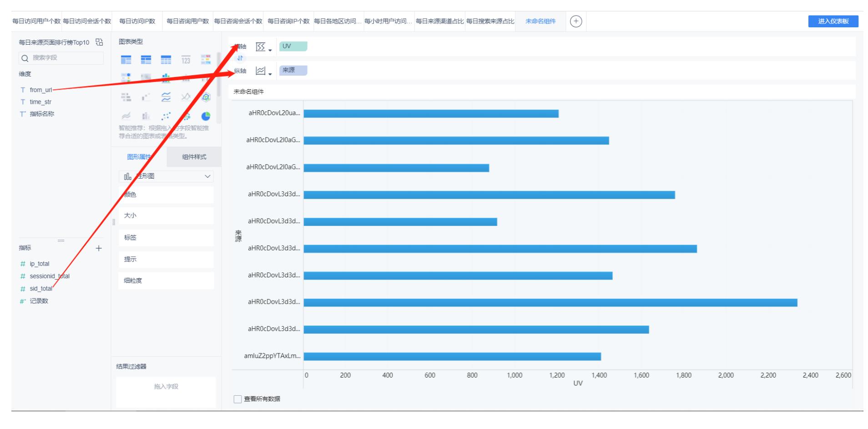Click the swap horizontal and vertical axes icon

click(x=240, y=58)
